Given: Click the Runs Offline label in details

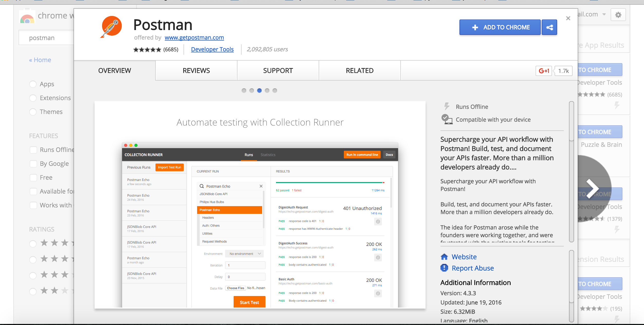Looking at the screenshot, I should [x=472, y=107].
